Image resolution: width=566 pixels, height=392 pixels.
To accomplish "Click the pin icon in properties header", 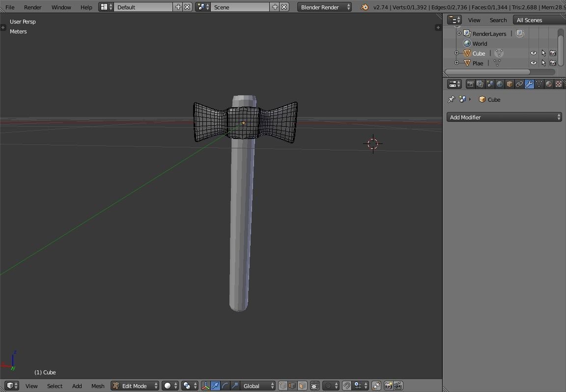I will pyautogui.click(x=451, y=99).
